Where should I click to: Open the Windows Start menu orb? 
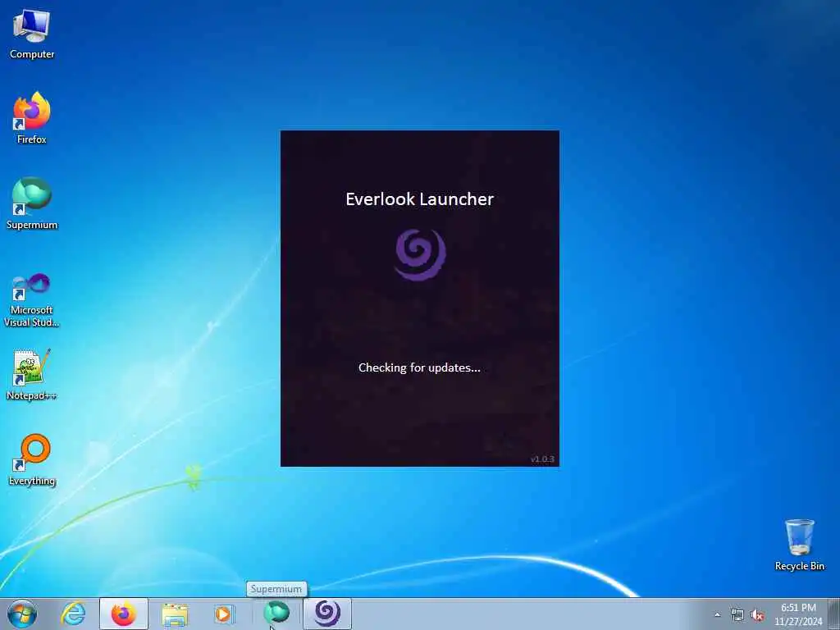coord(22,614)
